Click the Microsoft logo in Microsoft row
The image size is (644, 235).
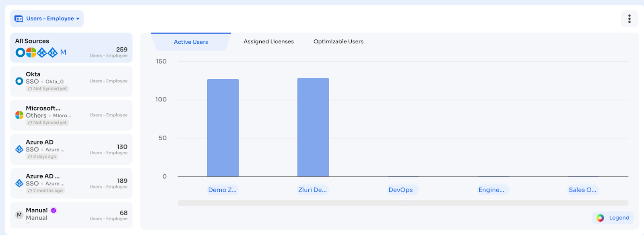pos(19,115)
